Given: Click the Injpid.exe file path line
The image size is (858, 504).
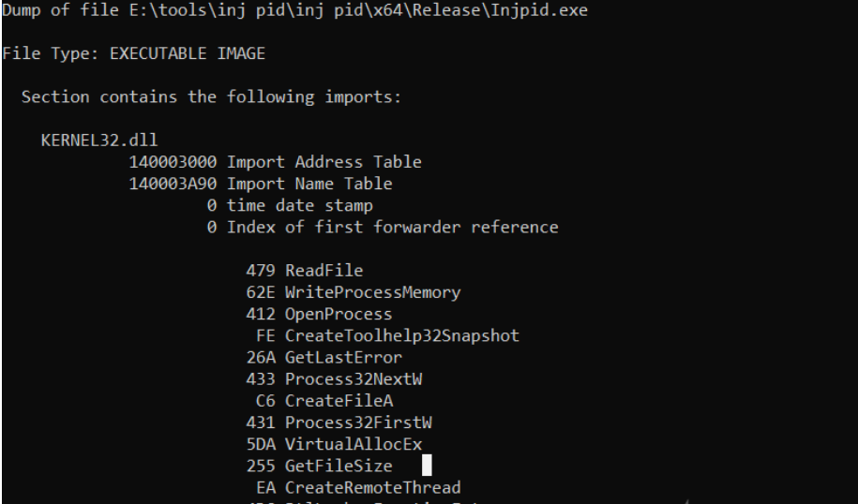Looking at the screenshot, I should 295,10.
